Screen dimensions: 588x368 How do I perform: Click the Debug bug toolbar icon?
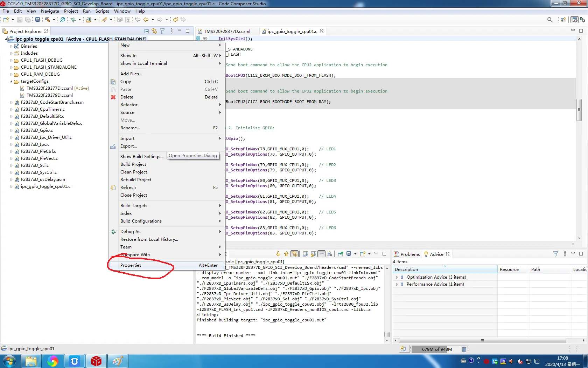click(x=73, y=20)
